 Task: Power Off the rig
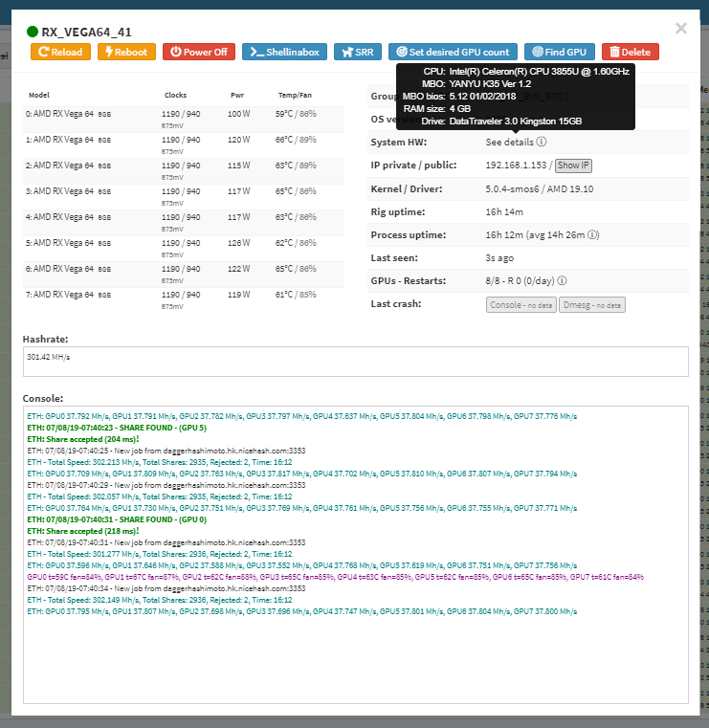click(199, 52)
